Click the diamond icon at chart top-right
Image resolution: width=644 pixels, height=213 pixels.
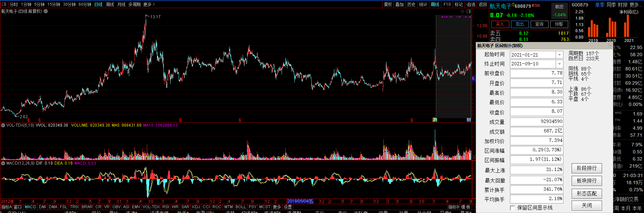tap(462, 11)
